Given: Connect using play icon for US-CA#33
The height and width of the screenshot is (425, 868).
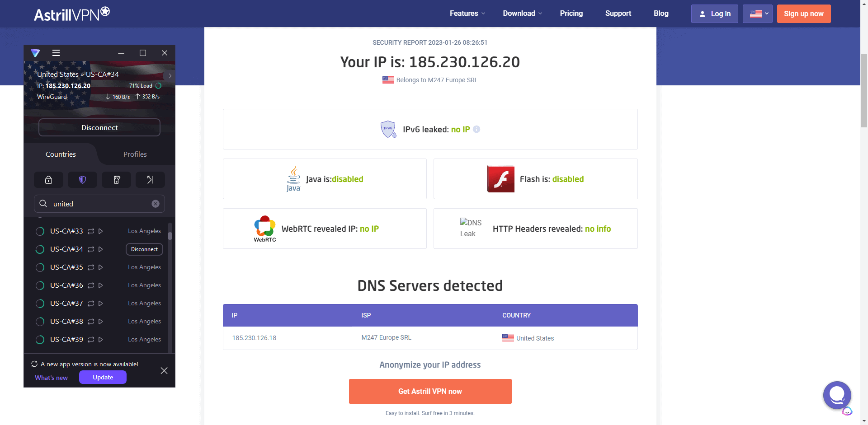Looking at the screenshot, I should 101,231.
